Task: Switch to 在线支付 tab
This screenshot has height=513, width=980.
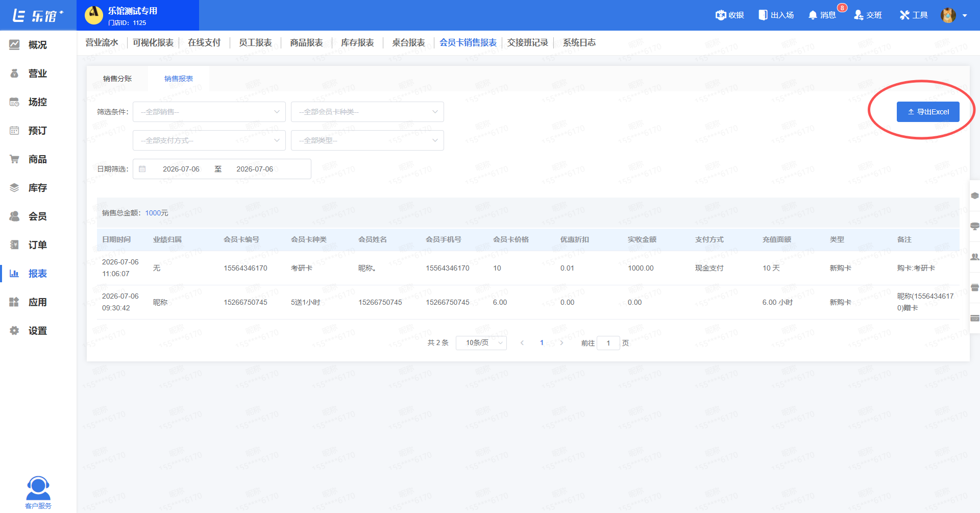Action: (x=204, y=43)
